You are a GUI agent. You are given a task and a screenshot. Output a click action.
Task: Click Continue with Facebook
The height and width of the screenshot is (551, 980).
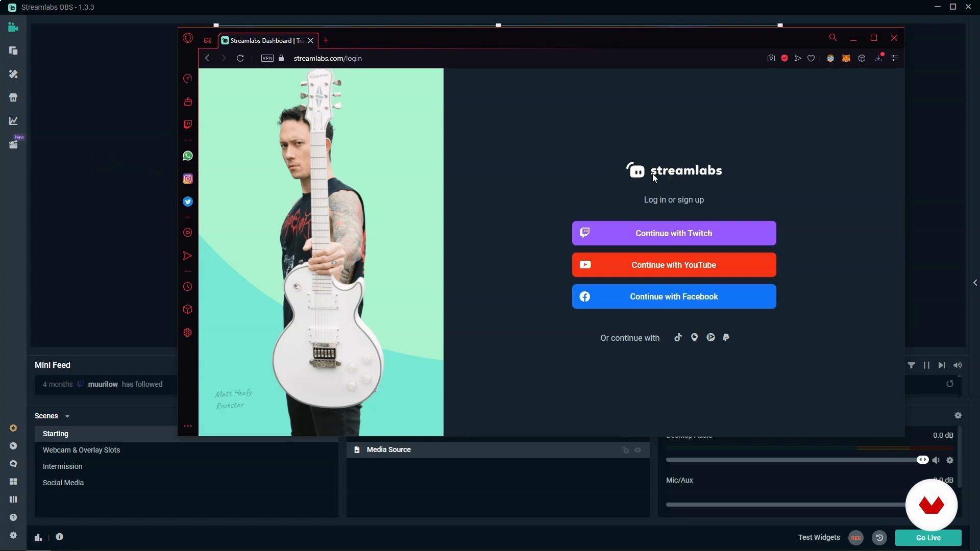(x=674, y=296)
